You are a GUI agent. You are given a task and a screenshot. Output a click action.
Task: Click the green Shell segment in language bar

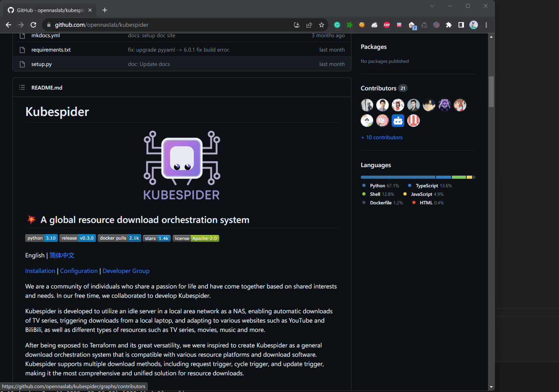[459, 177]
